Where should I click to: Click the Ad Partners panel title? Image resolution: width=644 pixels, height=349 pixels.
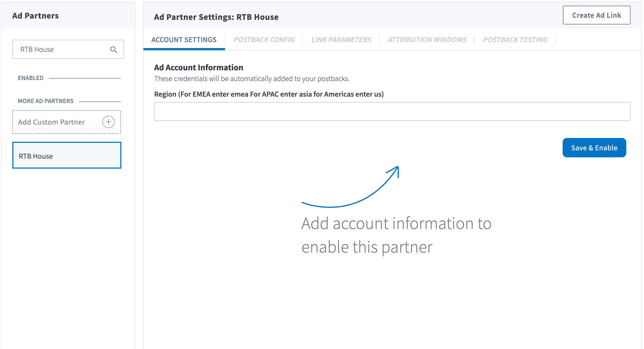pos(35,16)
